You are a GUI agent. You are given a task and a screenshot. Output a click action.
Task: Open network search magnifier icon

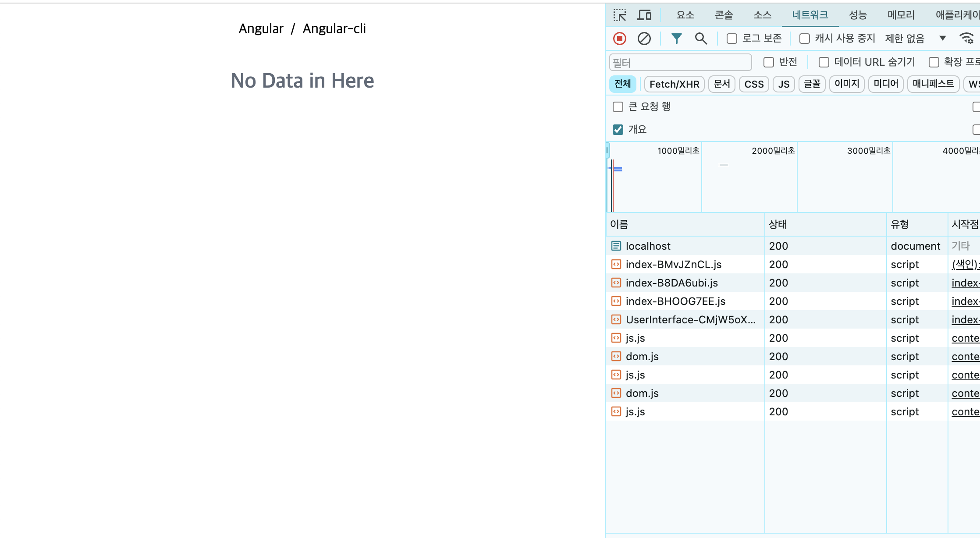(x=701, y=39)
